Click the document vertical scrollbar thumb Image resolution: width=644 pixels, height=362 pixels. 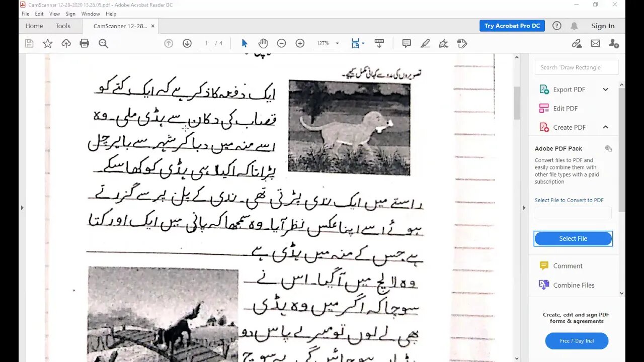tap(517, 103)
